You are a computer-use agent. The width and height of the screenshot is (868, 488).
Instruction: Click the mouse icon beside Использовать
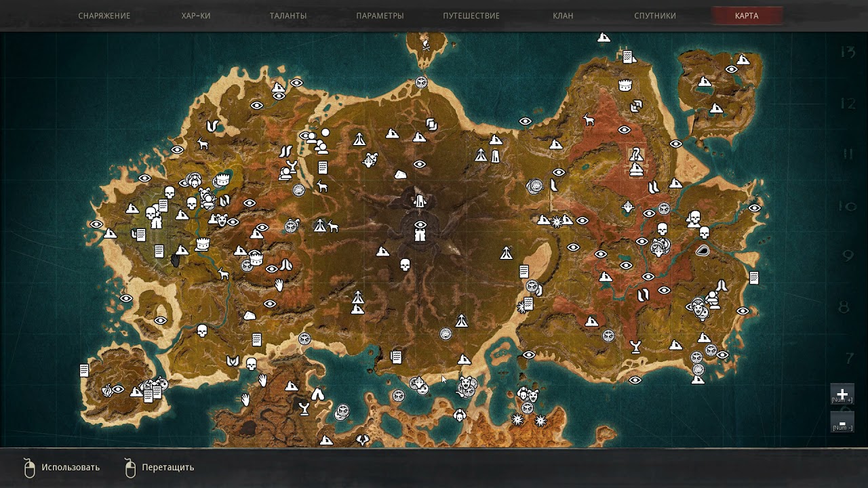point(28,468)
